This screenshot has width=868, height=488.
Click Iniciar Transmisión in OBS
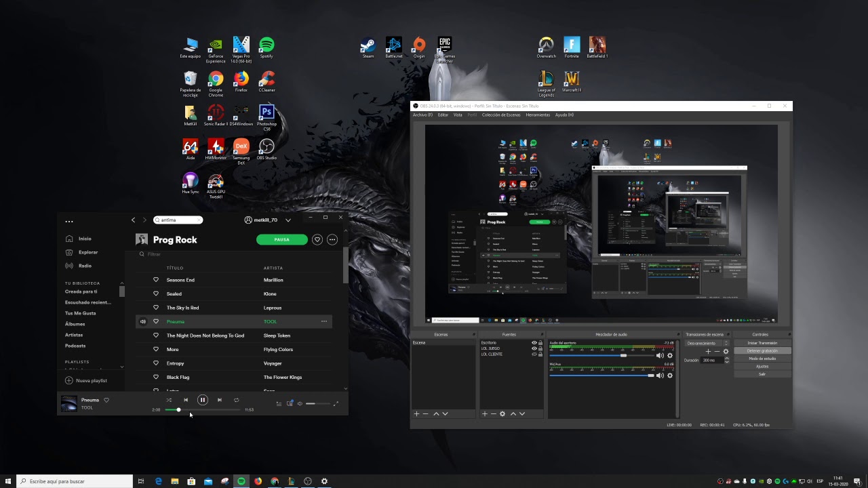[x=762, y=343]
